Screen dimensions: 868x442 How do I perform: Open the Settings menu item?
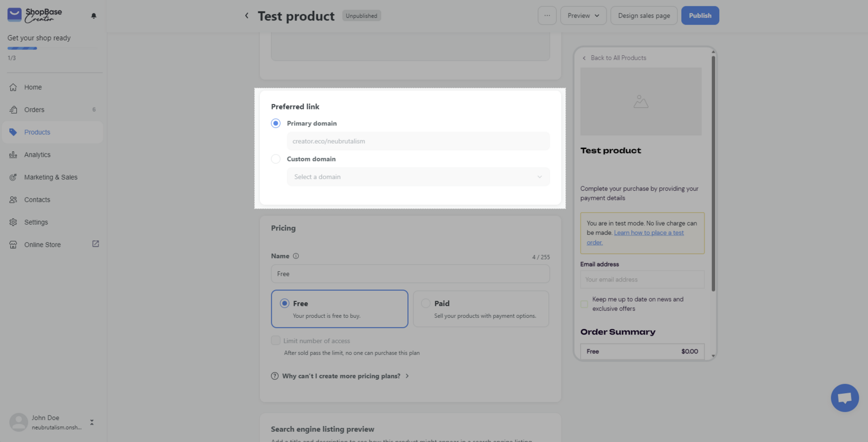coord(53,222)
